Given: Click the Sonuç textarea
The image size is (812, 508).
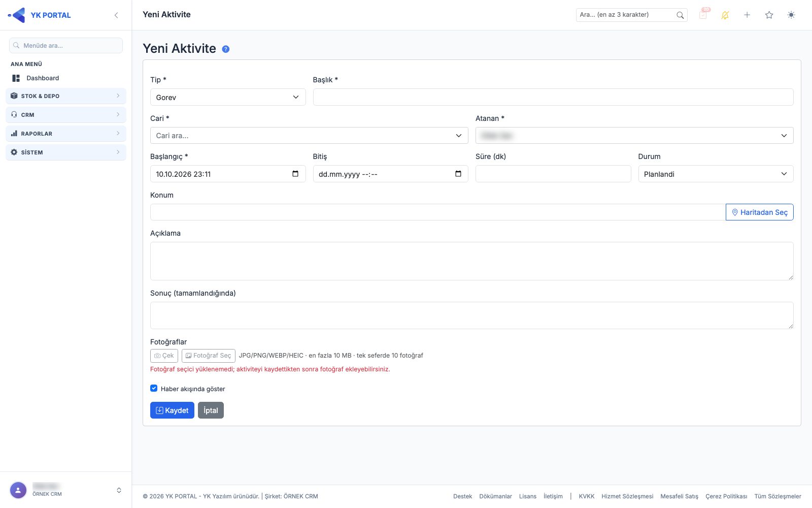Looking at the screenshot, I should [472, 315].
